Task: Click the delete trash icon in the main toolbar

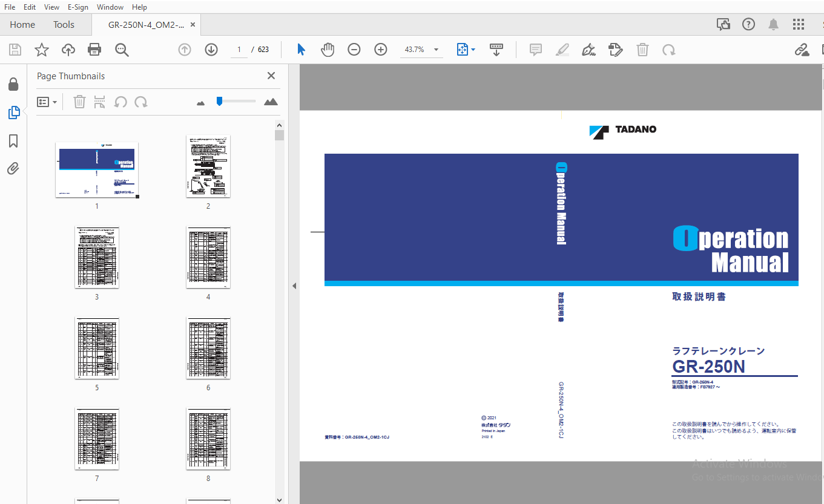Action: click(x=642, y=50)
